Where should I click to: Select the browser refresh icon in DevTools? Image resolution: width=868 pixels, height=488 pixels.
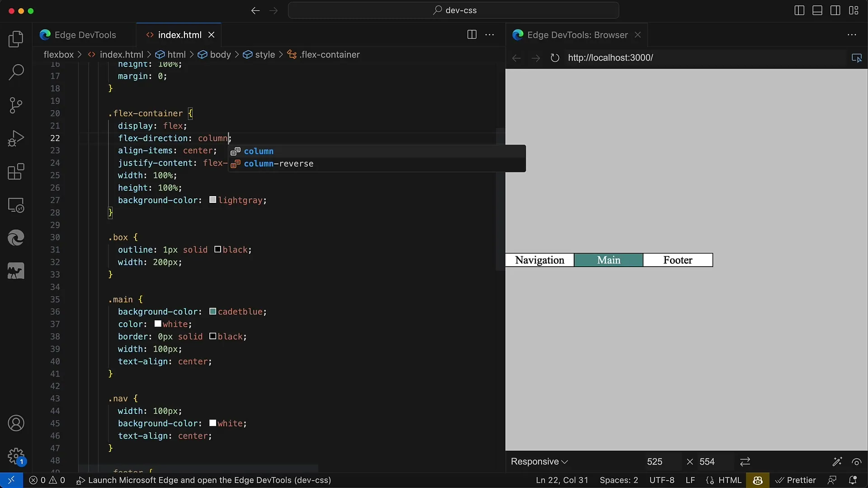[554, 58]
